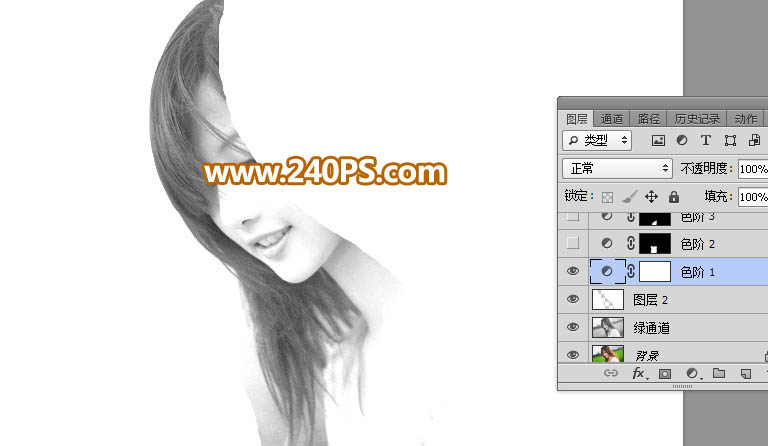This screenshot has width=768, height=446.
Task: Show the 色阶 2 layer
Action: click(x=573, y=243)
